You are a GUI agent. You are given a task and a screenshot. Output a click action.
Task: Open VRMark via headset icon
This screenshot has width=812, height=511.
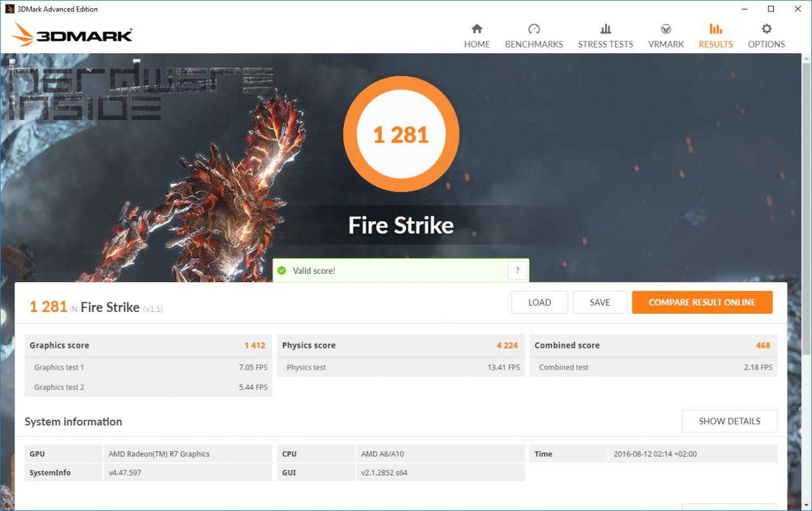[x=666, y=29]
